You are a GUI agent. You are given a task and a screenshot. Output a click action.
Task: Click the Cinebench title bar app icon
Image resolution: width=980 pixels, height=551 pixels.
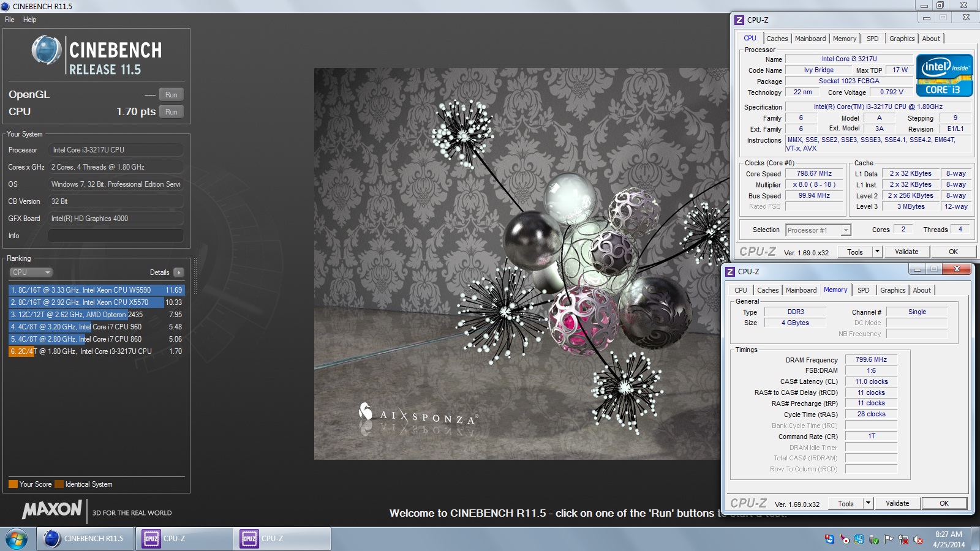pos(5,6)
